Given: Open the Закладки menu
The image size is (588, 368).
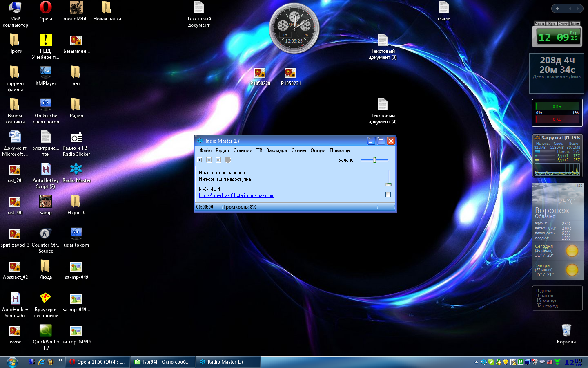Looking at the screenshot, I should coord(277,150).
